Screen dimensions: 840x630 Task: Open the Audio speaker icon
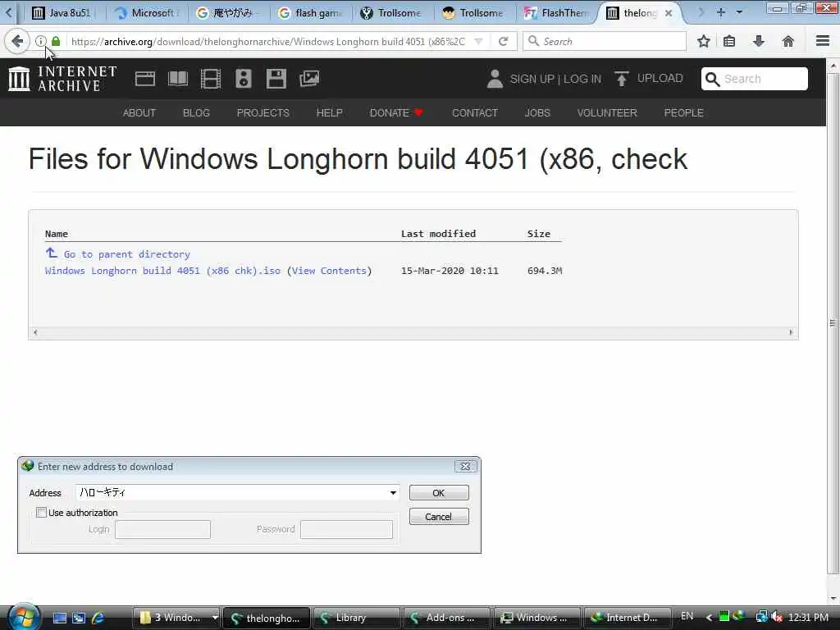click(x=243, y=79)
